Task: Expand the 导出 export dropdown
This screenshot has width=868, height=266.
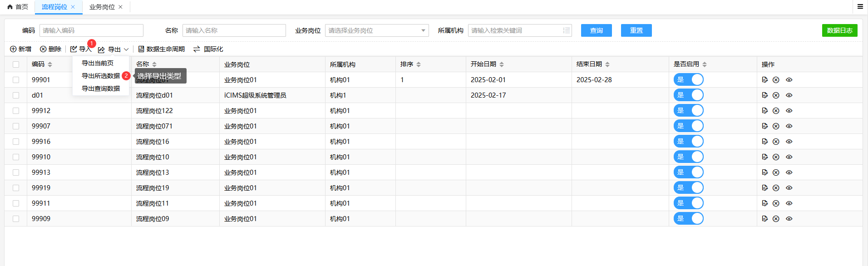Action: [113, 49]
